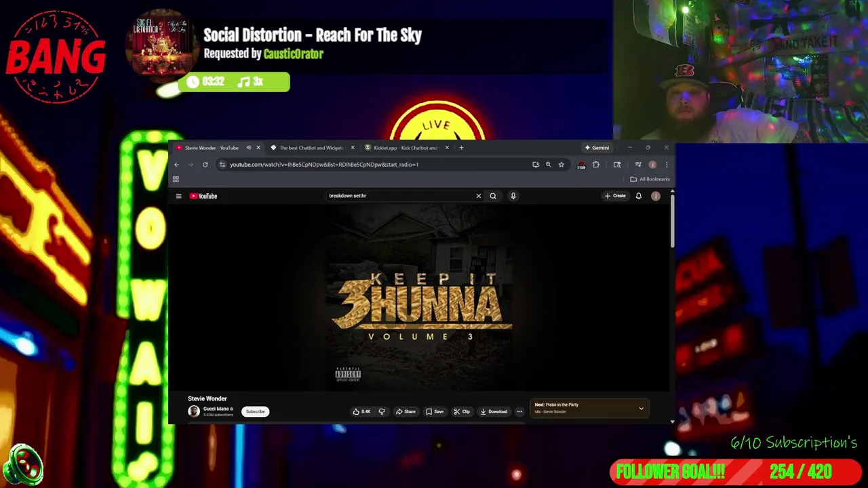The width and height of the screenshot is (868, 488).
Task: Close The best ChatBot and Widgets tab
Action: pos(352,148)
